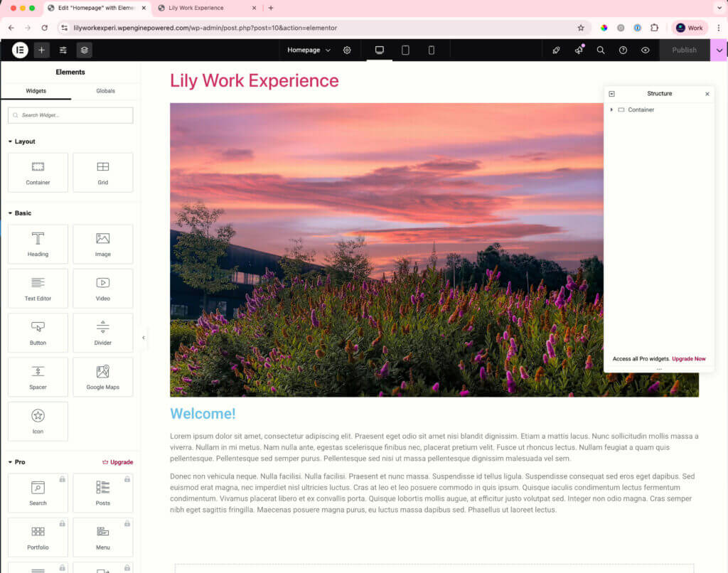The image size is (728, 573).
Task: Bookmark this page with star icon
Action: coord(581,28)
